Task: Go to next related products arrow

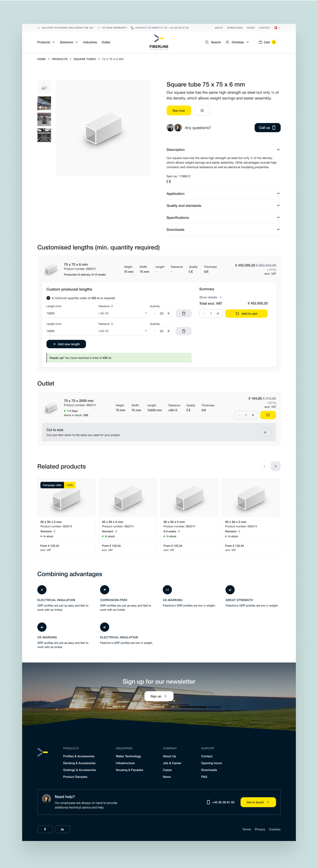Action: tap(275, 466)
